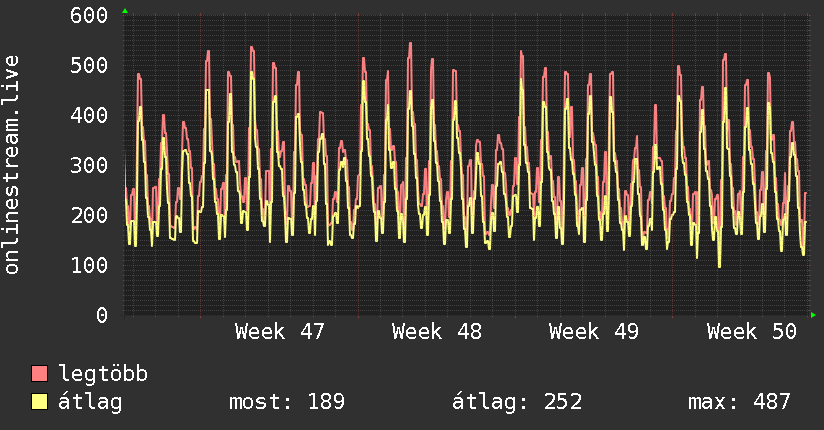Click the pink legtöbb legend swatch

click(39, 374)
